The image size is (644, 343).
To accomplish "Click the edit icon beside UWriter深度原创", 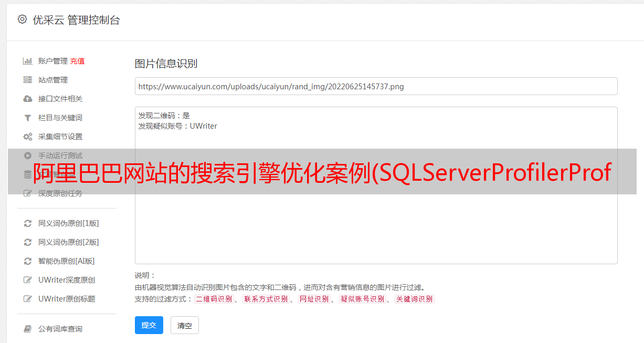I will pos(28,280).
